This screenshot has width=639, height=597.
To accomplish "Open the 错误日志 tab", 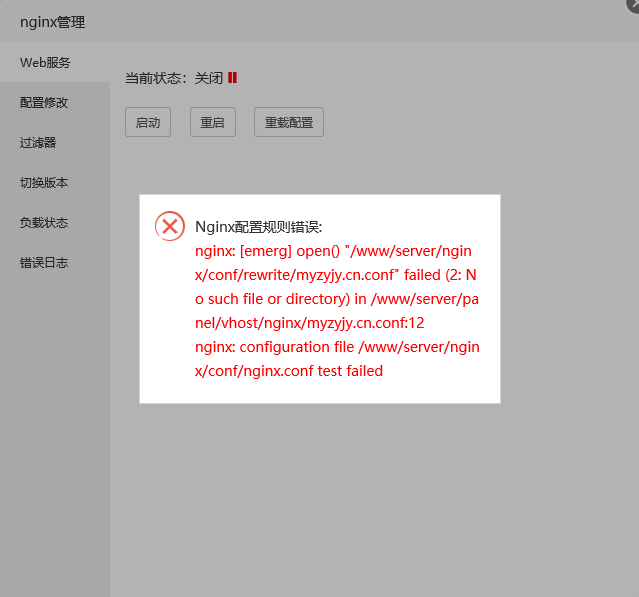I will tap(55, 262).
